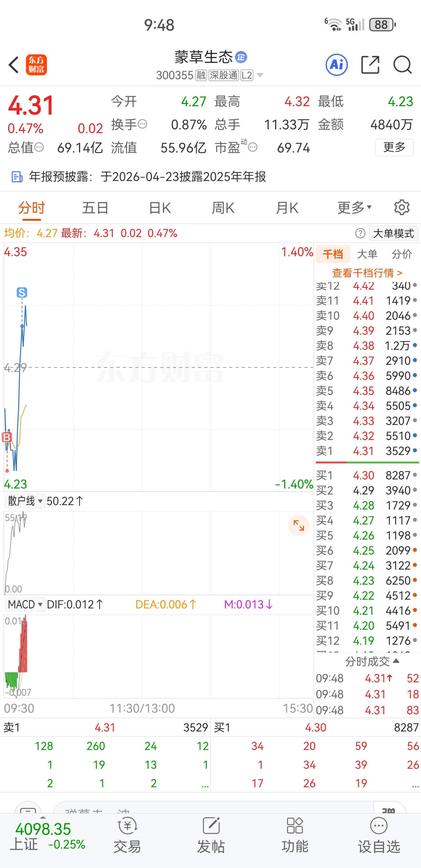Viewport: 421px width, 868px height.
Task: Collapse the 分时成交 panel
Action: 372,661
